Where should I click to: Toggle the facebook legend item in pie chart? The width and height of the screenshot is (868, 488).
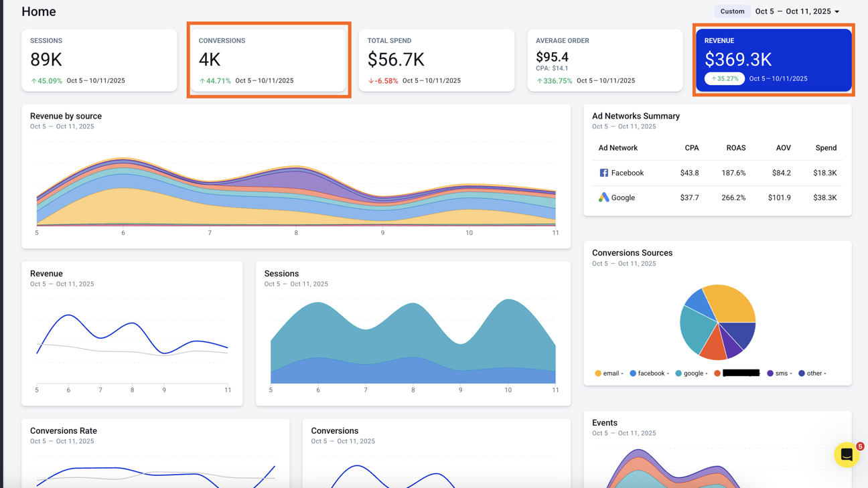click(649, 374)
